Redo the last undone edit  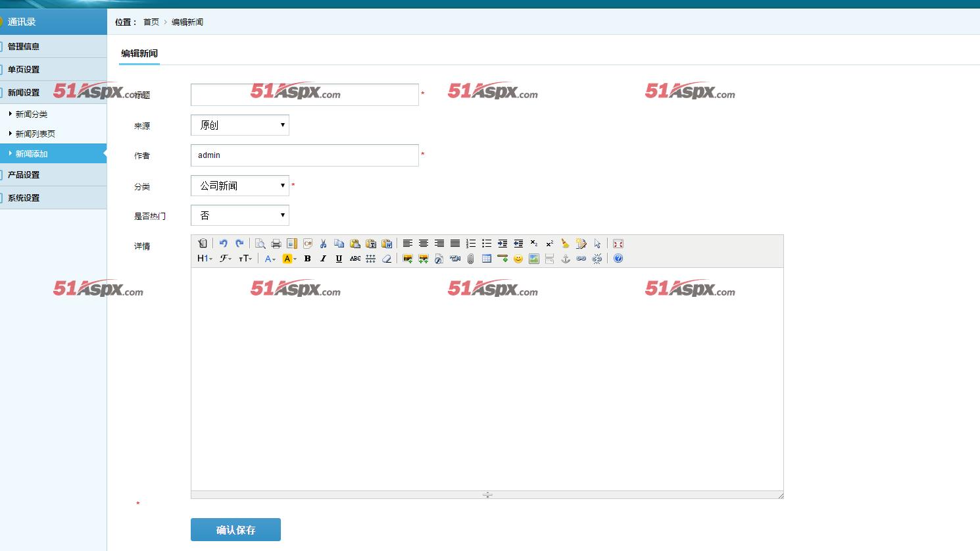click(x=239, y=244)
